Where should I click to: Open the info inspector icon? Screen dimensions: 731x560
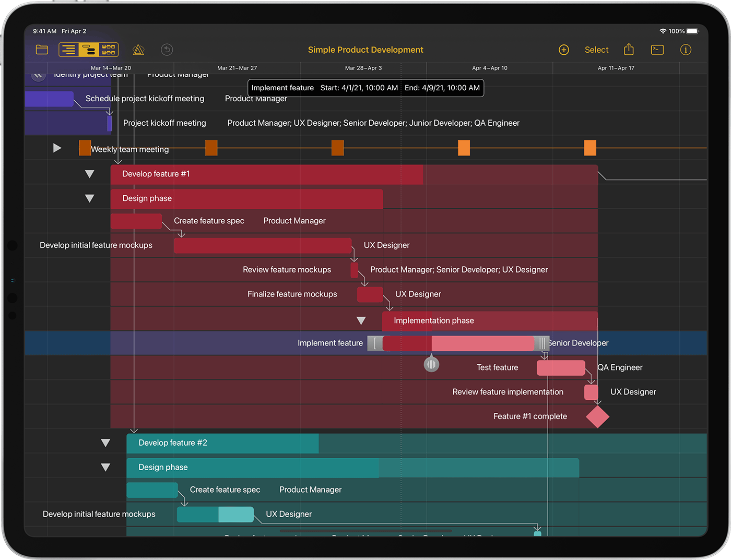click(686, 50)
